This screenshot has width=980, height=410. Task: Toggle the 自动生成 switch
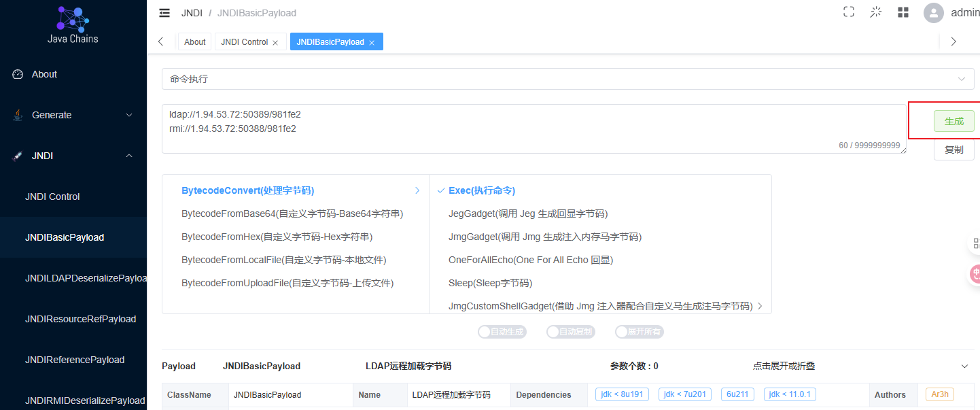tap(502, 332)
